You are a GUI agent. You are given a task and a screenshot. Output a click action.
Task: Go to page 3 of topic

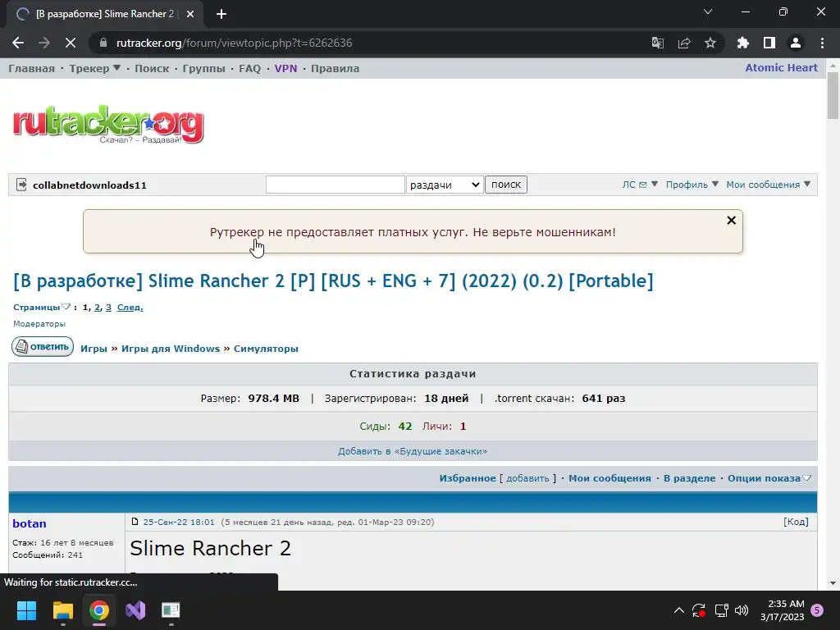pos(108,308)
